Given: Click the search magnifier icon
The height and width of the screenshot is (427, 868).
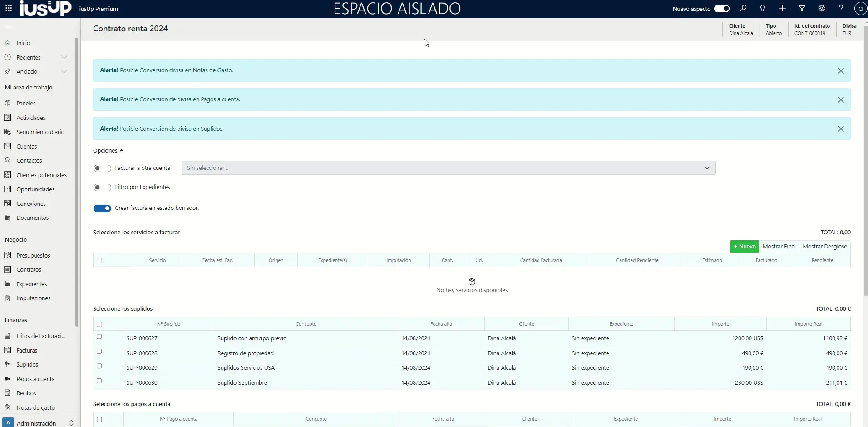Looking at the screenshot, I should [743, 9].
